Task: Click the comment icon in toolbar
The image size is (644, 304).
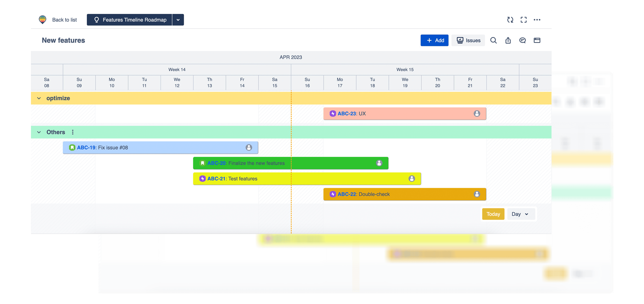Action: click(x=522, y=40)
